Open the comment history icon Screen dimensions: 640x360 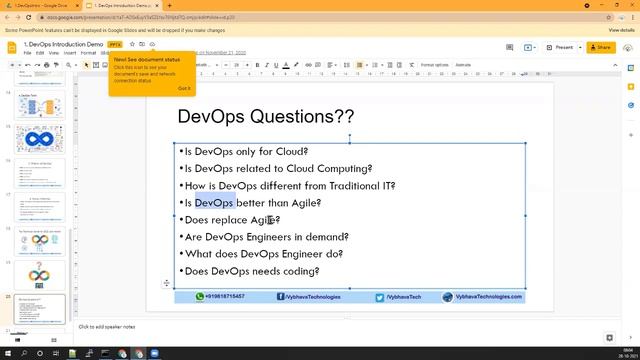click(509, 47)
